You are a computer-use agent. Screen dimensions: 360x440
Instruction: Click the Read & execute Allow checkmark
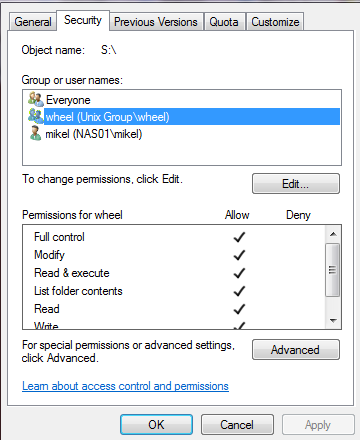pyautogui.click(x=239, y=273)
